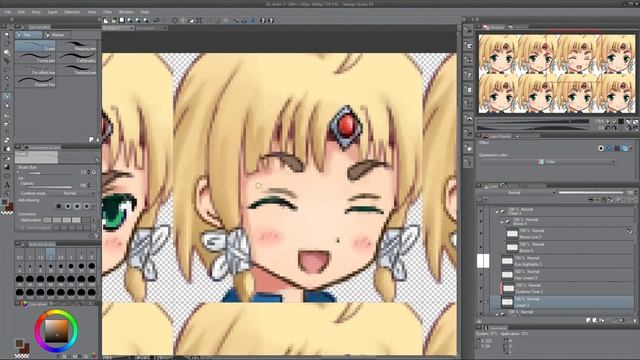640x360 pixels.
Task: Click the Eyebrow Tone 3 layer thumbnail
Action: click(x=508, y=289)
